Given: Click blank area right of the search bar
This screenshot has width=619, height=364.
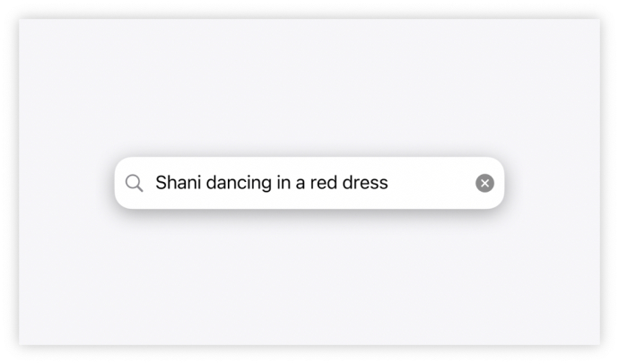Looking at the screenshot, I should [x=552, y=183].
